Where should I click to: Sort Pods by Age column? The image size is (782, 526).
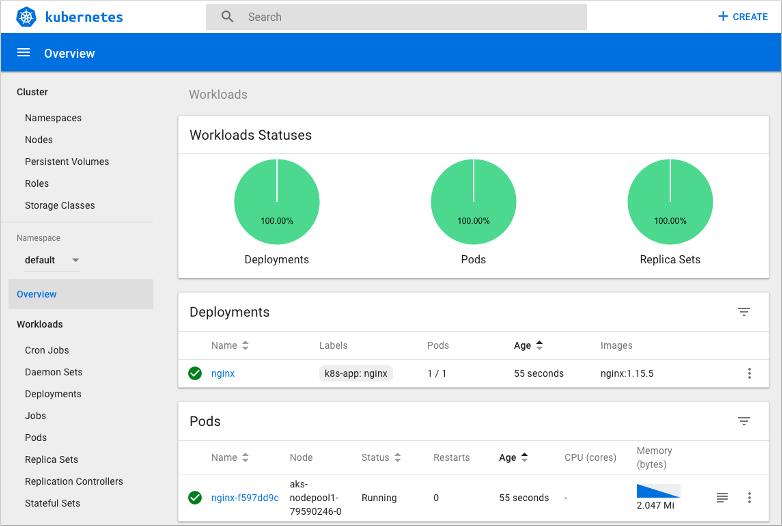513,457
